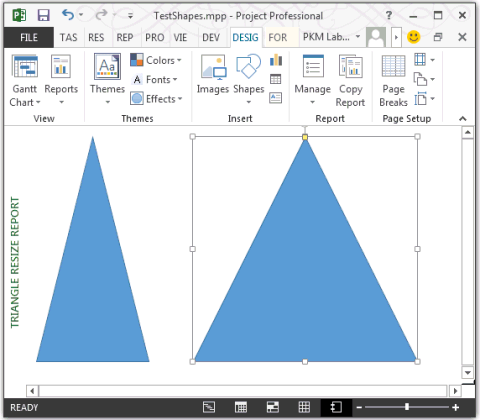The width and height of the screenshot is (480, 420).
Task: Switch to Team Planner view in status bar
Action: click(x=273, y=407)
